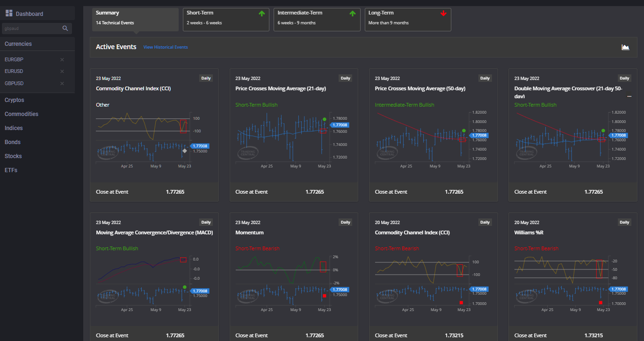Expand the Indices category
Screen dimensions: 644x341
point(14,128)
